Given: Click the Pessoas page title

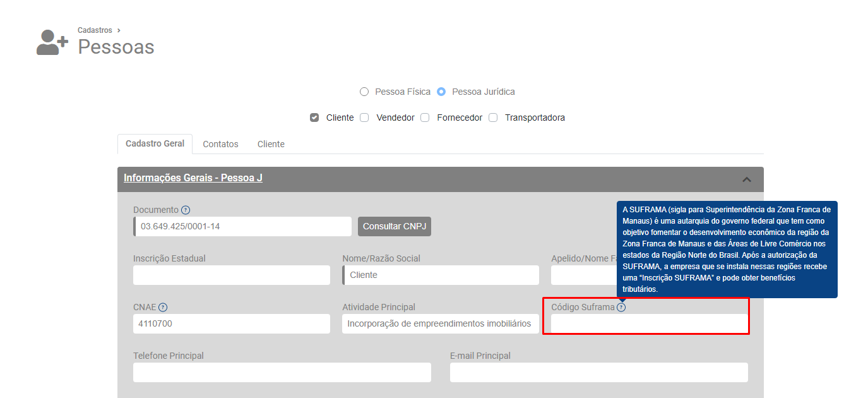Looking at the screenshot, I should point(116,47).
